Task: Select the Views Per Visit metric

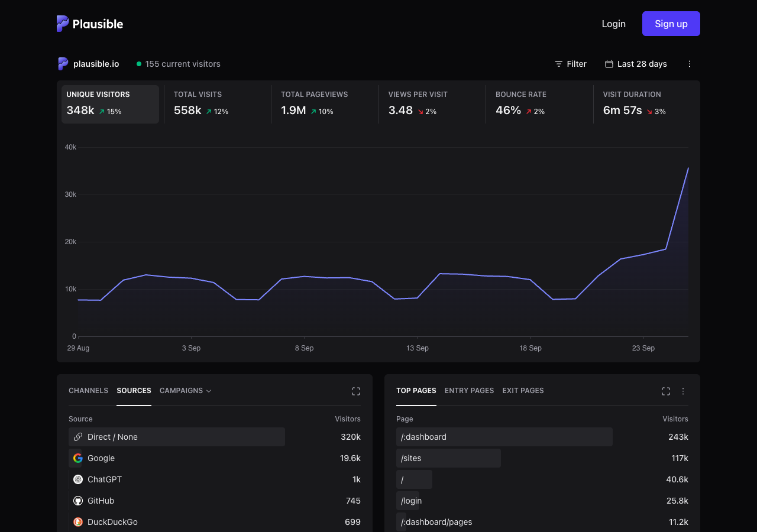Action: [x=432, y=104]
